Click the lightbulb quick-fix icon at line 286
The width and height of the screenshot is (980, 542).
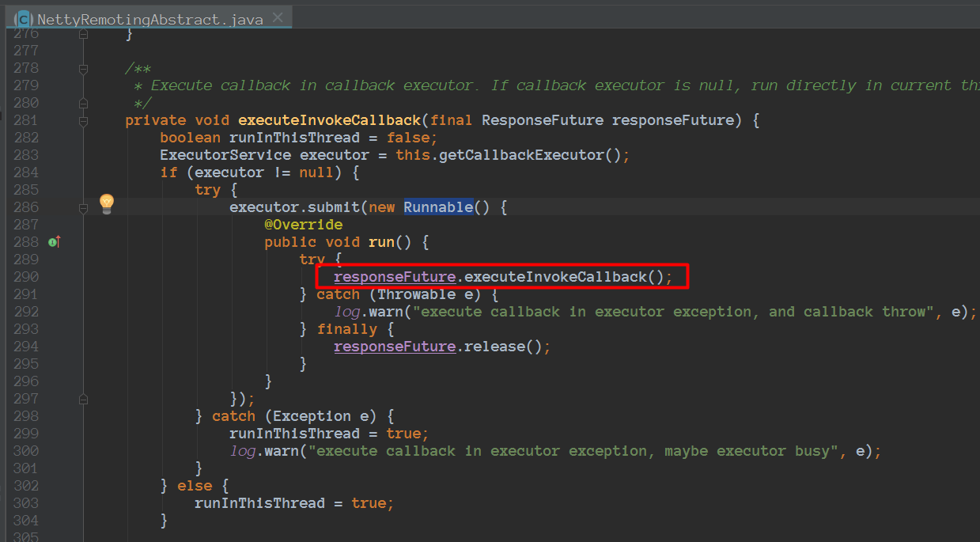point(107,204)
